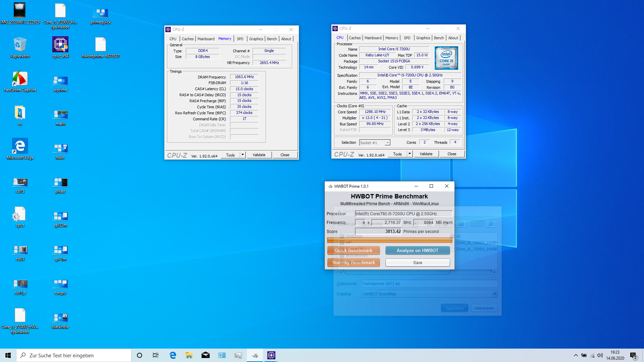Open primequick desktop shortcut

pyautogui.click(x=101, y=16)
